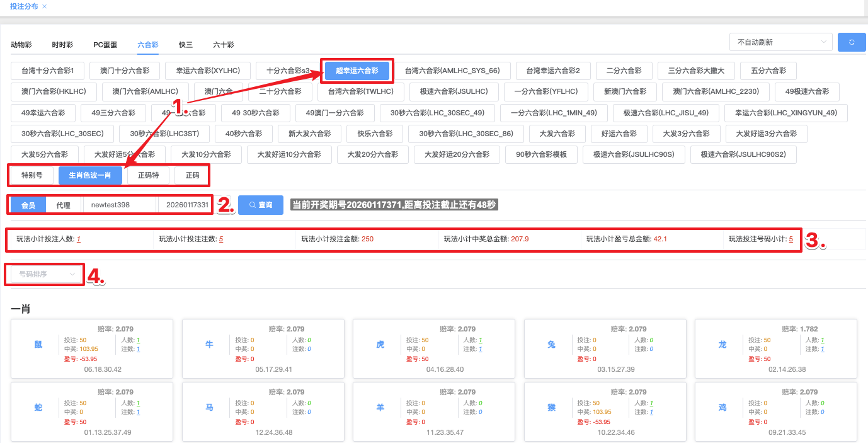Switch to the 动物彩 tab
The height and width of the screenshot is (443, 868).
click(21, 45)
